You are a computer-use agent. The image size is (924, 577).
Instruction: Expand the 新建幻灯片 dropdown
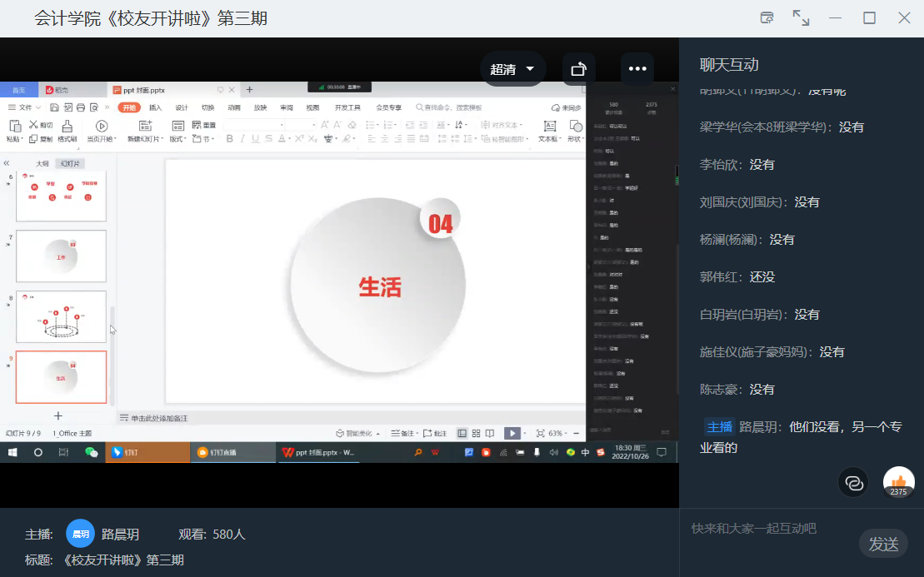click(146, 139)
